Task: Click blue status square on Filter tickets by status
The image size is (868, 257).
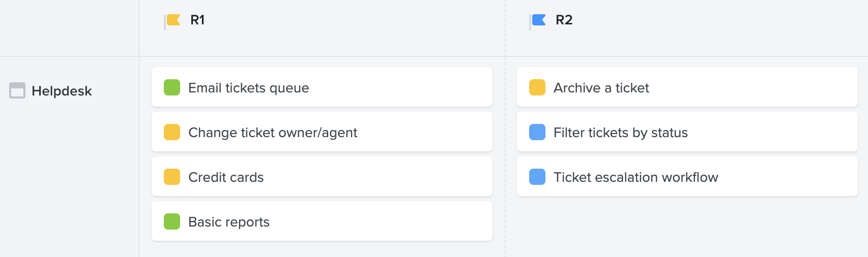Action: (537, 132)
